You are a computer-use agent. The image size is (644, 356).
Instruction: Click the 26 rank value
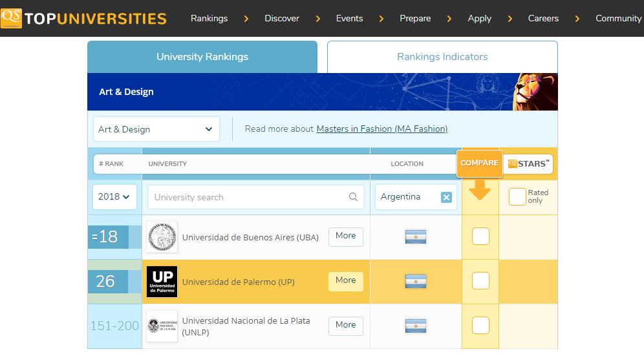click(105, 282)
